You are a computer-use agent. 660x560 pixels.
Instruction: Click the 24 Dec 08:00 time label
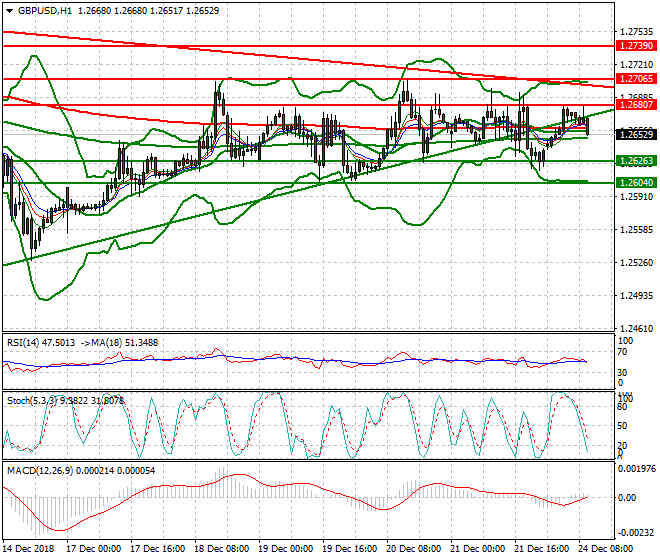[606, 549]
